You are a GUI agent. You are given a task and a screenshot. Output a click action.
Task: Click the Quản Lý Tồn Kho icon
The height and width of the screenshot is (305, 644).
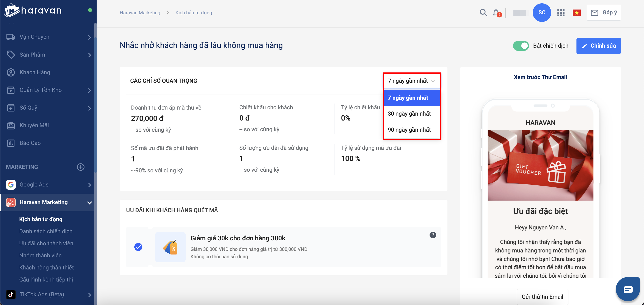pyautogui.click(x=11, y=90)
